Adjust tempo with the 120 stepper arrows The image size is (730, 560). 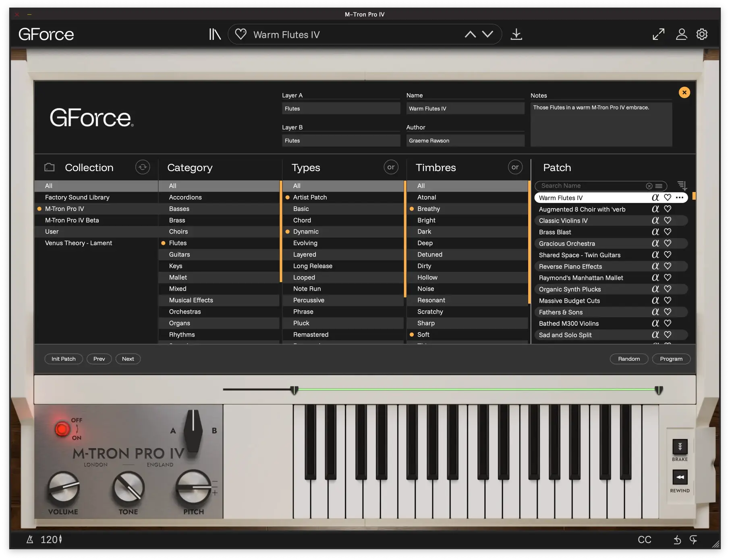coord(60,539)
